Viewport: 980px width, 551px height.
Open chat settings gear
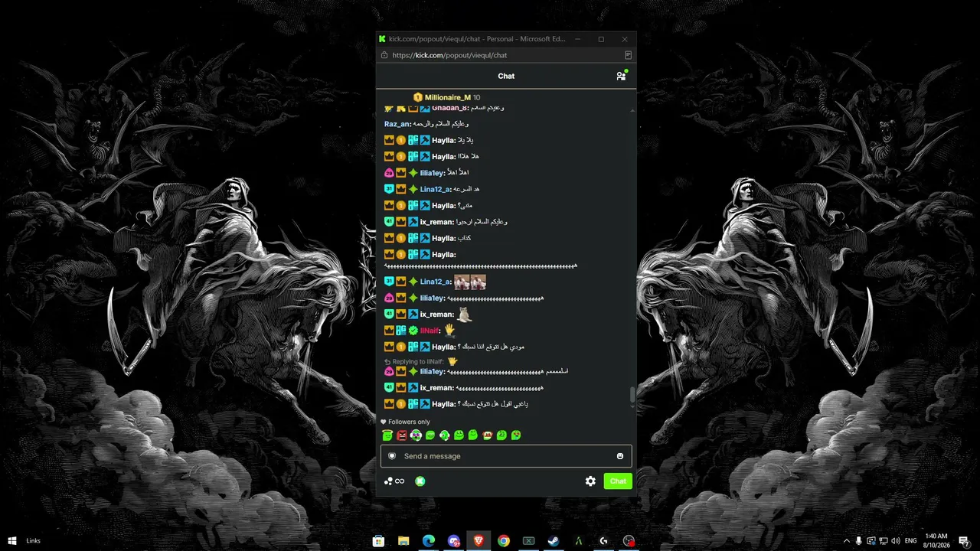[x=590, y=481]
